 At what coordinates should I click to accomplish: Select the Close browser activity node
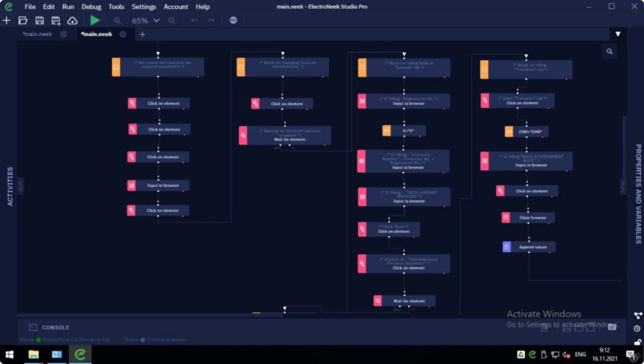coord(528,217)
